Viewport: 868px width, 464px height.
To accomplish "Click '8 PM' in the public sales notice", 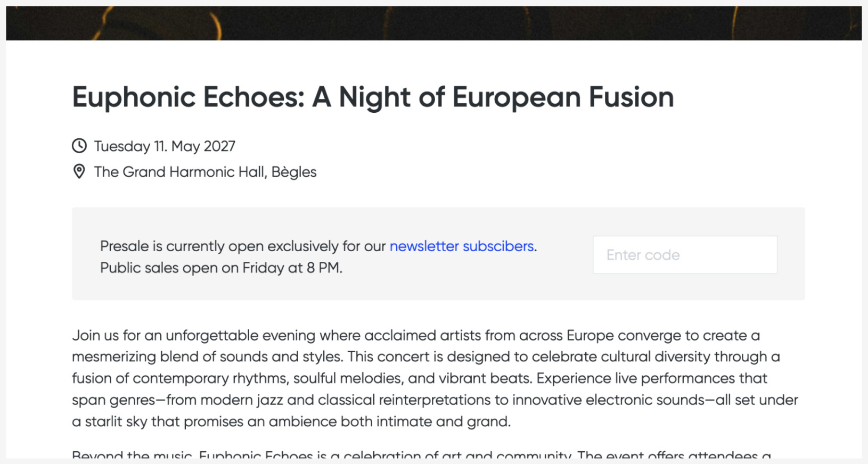I will pyautogui.click(x=323, y=268).
